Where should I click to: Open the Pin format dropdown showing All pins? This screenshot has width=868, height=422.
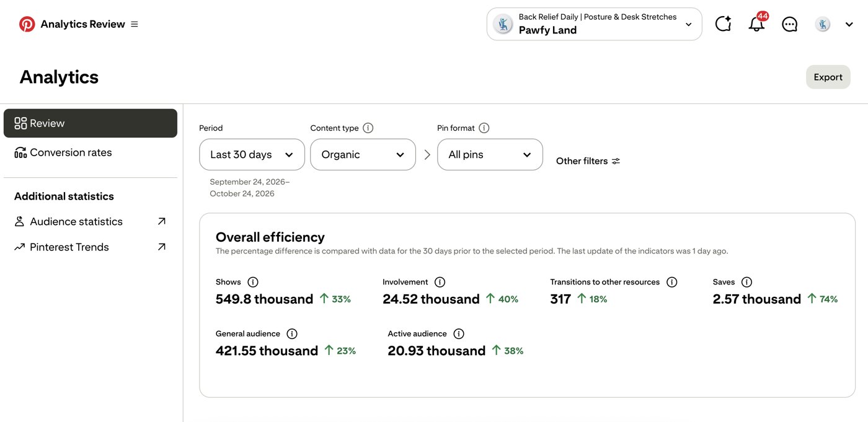point(490,154)
